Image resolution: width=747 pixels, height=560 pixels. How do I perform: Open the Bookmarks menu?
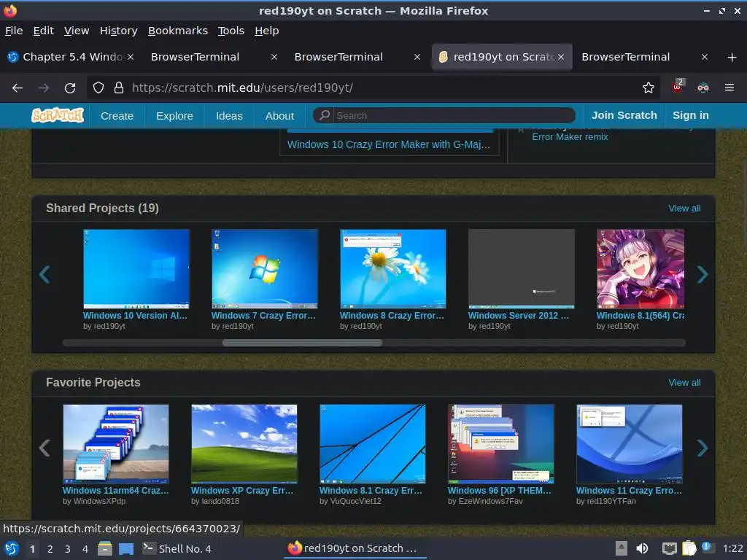(x=178, y=31)
